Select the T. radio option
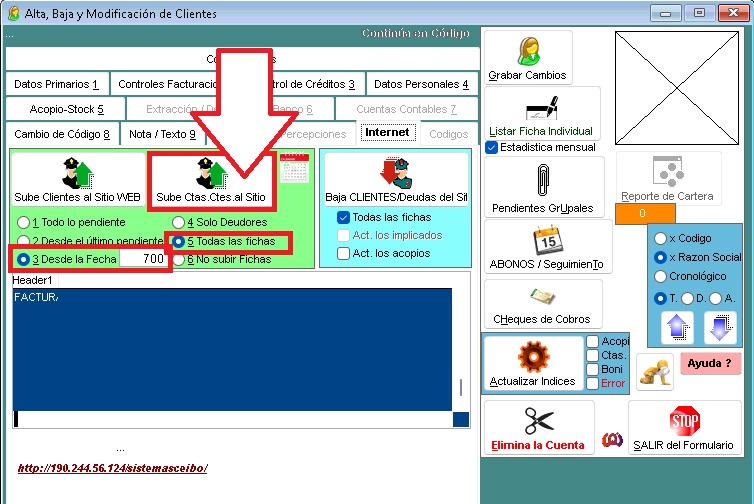754x504 pixels. [x=660, y=299]
